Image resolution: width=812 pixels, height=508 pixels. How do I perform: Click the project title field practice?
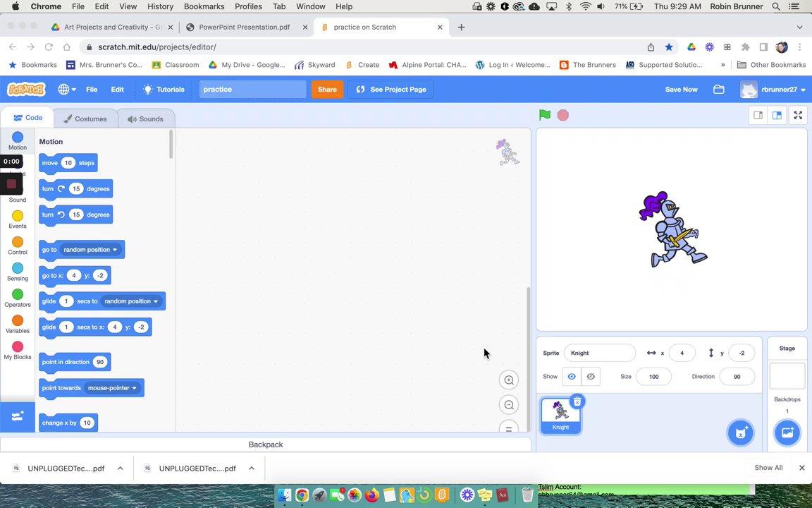pyautogui.click(x=252, y=89)
